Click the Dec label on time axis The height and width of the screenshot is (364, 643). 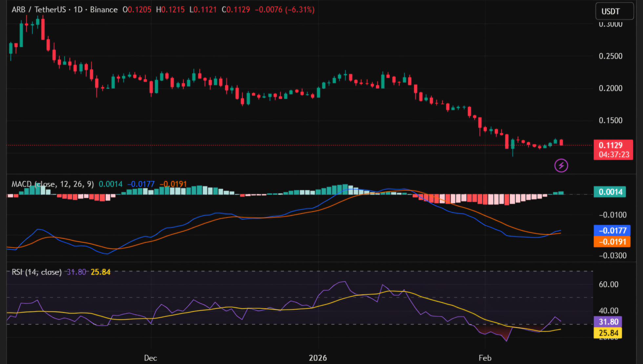pyautogui.click(x=151, y=358)
